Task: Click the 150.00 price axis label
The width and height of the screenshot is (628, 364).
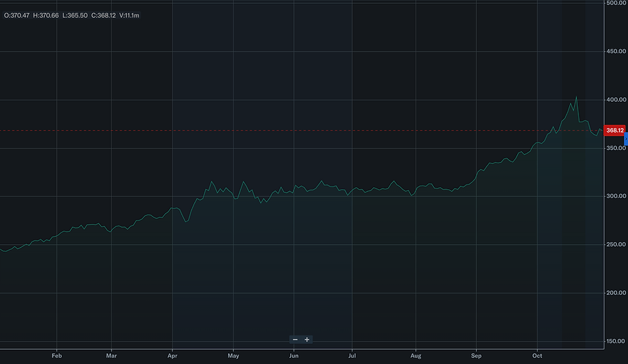Action: pos(616,341)
